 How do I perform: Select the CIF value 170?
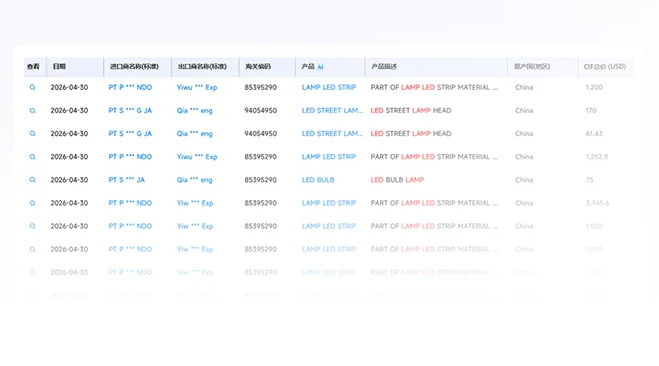pyautogui.click(x=591, y=111)
